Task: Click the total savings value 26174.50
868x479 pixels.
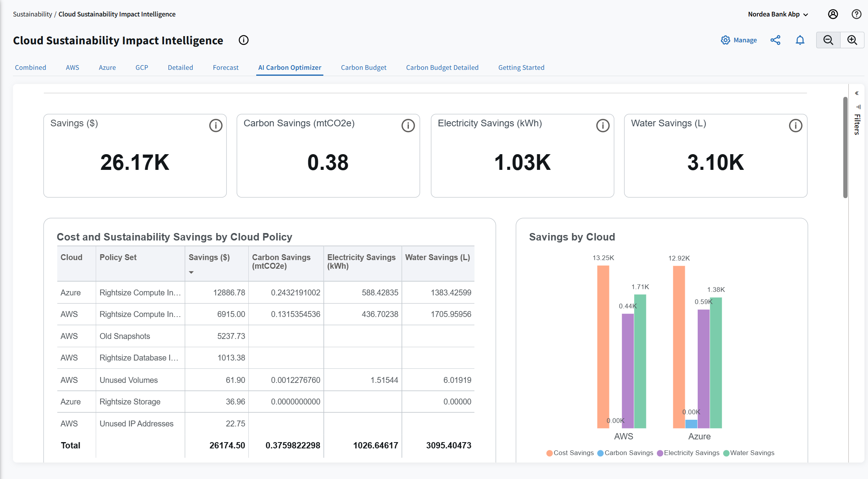Action: tap(227, 446)
